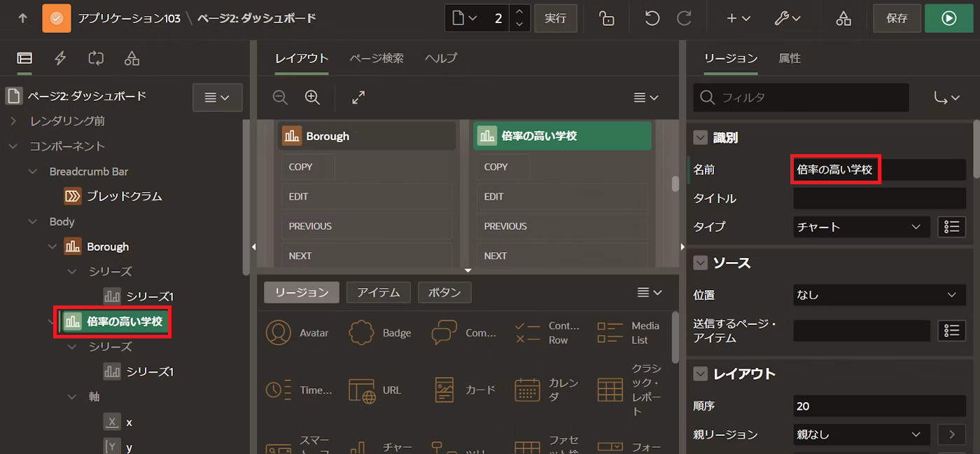Open the 位置 dropdown showing なし
980x454 pixels.
tap(879, 295)
